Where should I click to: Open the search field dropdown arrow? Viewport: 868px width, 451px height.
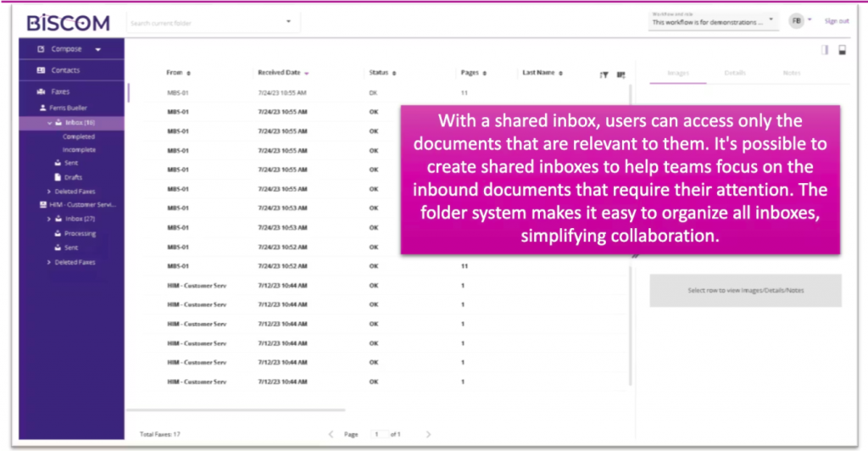(288, 21)
